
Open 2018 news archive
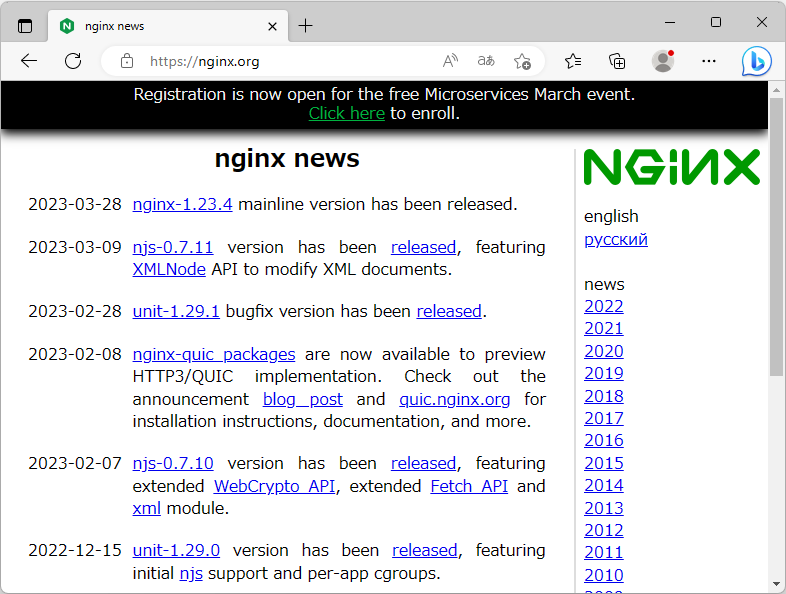tap(604, 397)
